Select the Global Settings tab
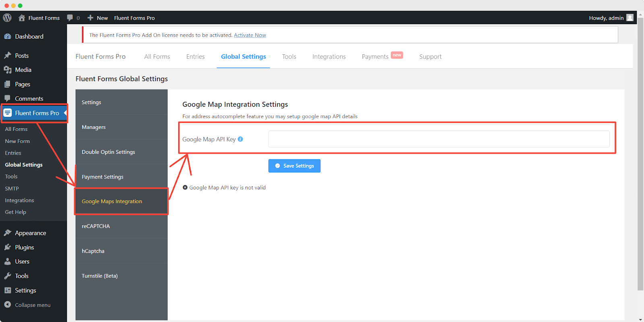This screenshot has width=644, height=322. pyautogui.click(x=244, y=56)
